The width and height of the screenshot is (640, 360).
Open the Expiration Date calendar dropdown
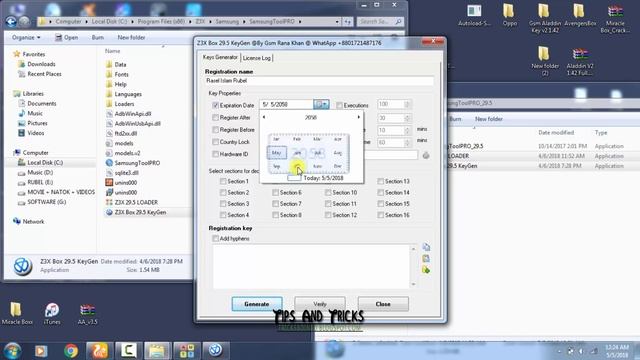(x=321, y=104)
